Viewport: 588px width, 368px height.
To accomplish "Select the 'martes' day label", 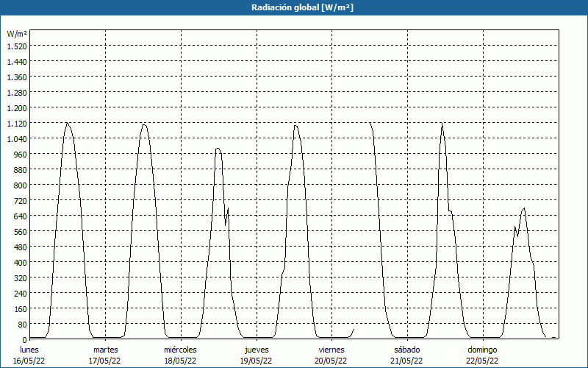I will coord(105,350).
